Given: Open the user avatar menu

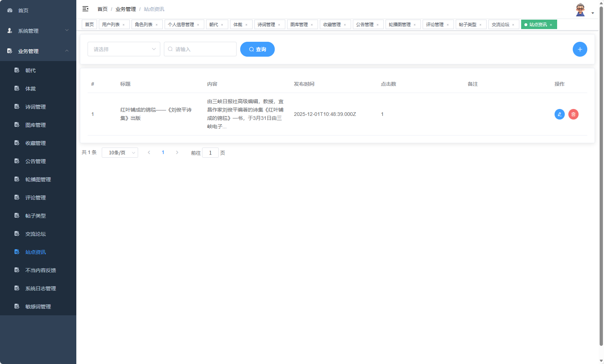Looking at the screenshot, I should coord(580,9).
